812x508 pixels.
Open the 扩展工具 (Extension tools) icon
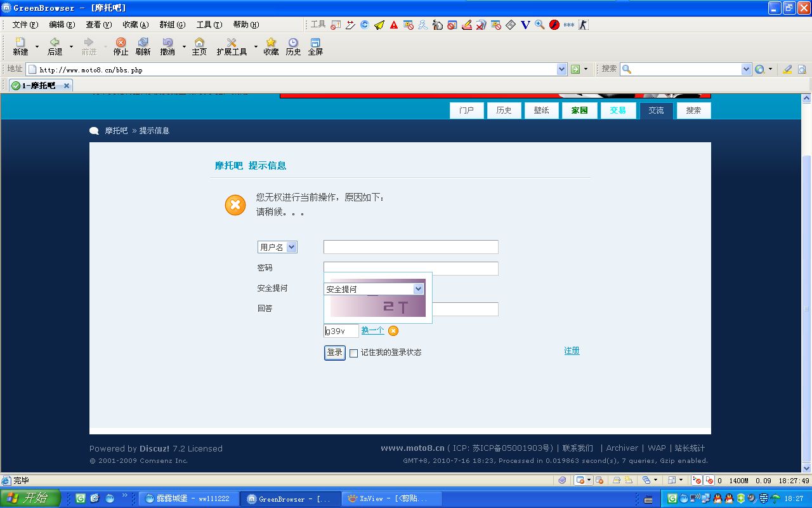tap(232, 46)
